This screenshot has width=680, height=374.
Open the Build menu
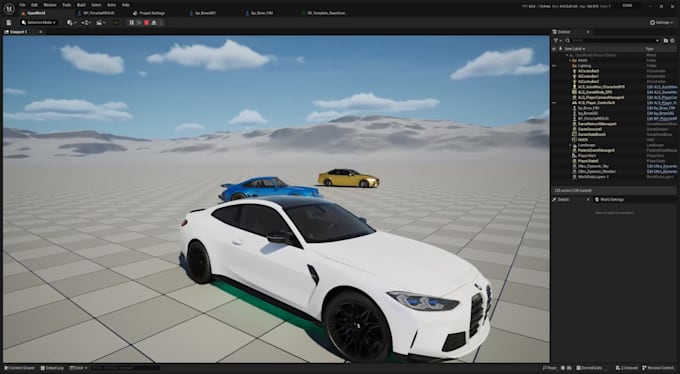click(81, 5)
